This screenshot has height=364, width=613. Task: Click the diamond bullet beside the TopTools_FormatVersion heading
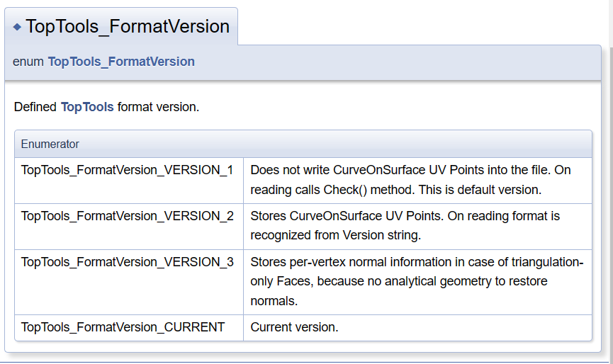pyautogui.click(x=18, y=28)
